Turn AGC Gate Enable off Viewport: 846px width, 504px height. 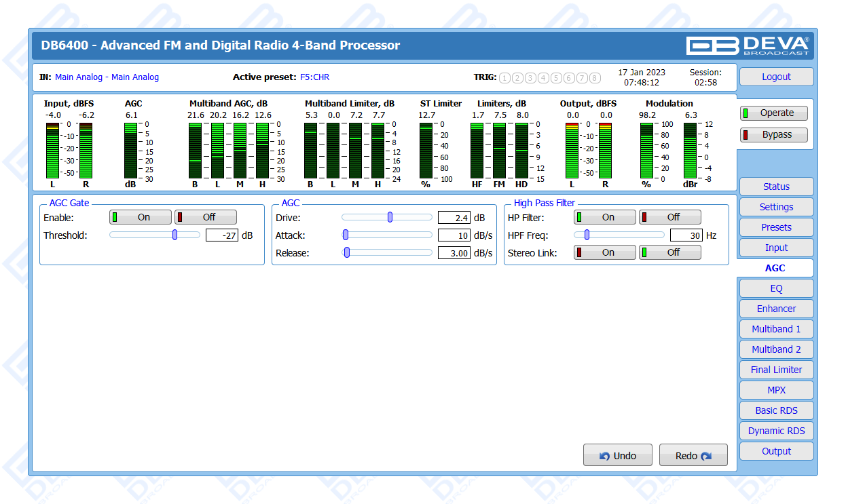[206, 218]
